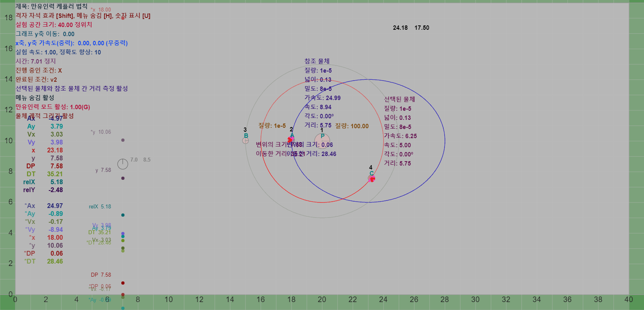Click the 진행 중인 조건: X line
644x310 pixels.
[39, 70]
